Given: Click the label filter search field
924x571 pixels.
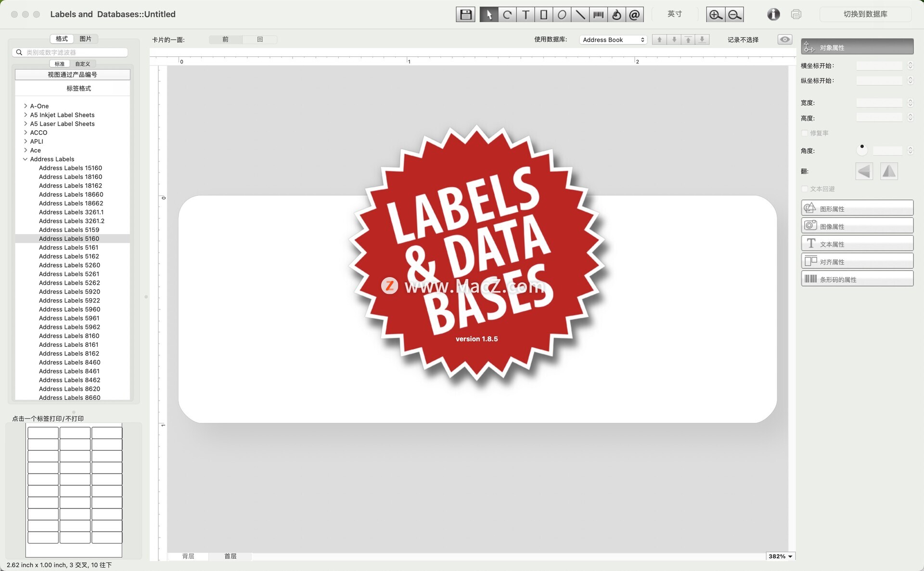Looking at the screenshot, I should (70, 52).
